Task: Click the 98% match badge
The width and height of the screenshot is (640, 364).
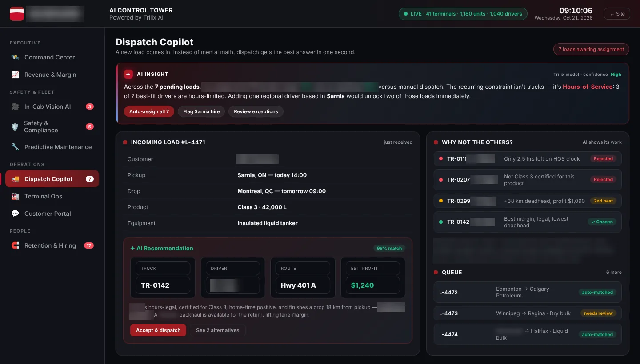Action: coord(389,249)
